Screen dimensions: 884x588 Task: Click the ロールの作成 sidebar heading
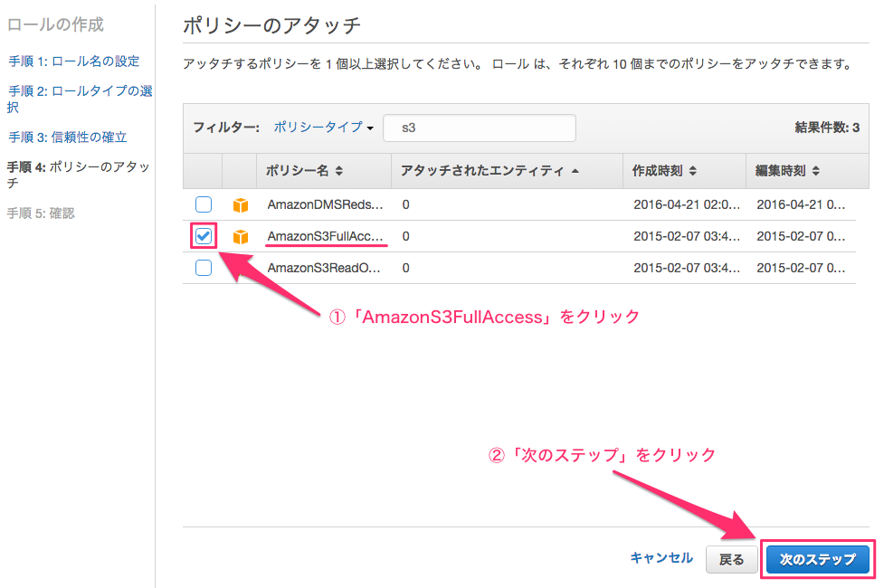pos(55,24)
